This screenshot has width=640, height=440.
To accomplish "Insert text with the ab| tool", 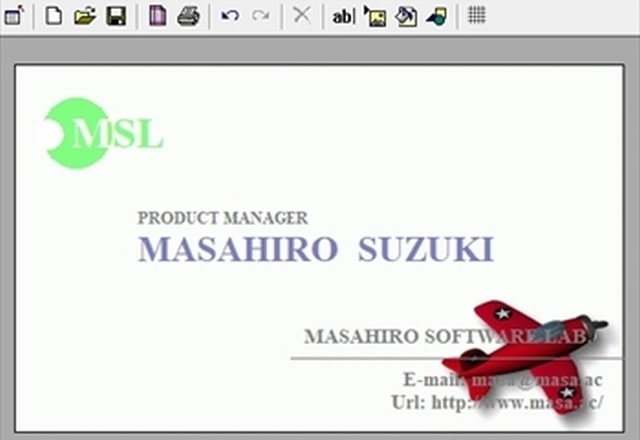I will pyautogui.click(x=344, y=17).
